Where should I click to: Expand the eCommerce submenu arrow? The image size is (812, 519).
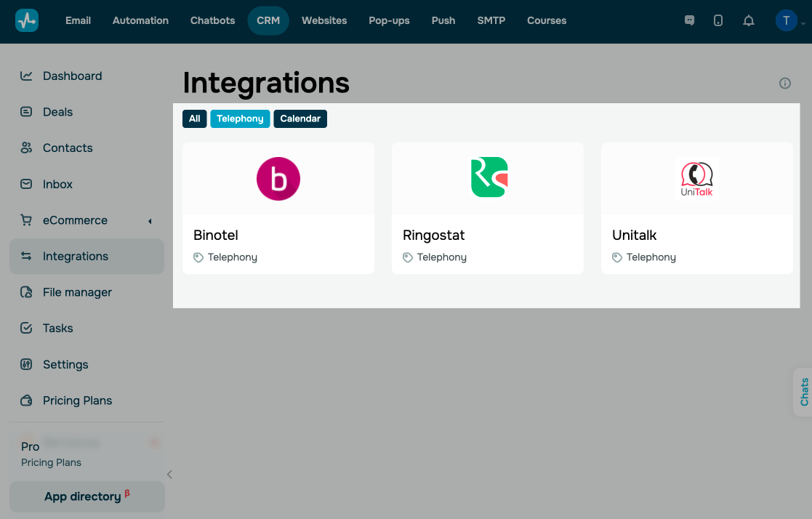coord(150,221)
